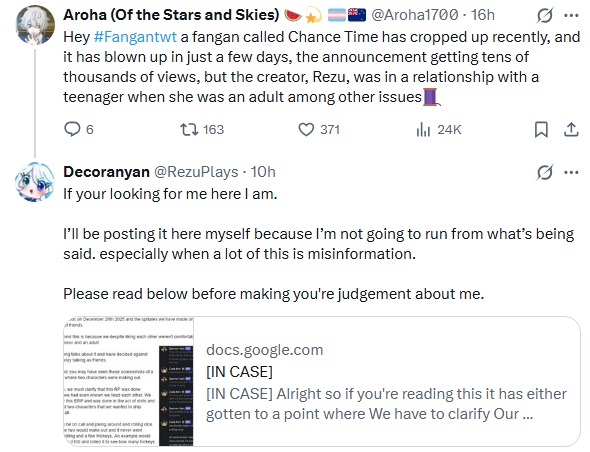Click Aroha's profile avatar

35,25
